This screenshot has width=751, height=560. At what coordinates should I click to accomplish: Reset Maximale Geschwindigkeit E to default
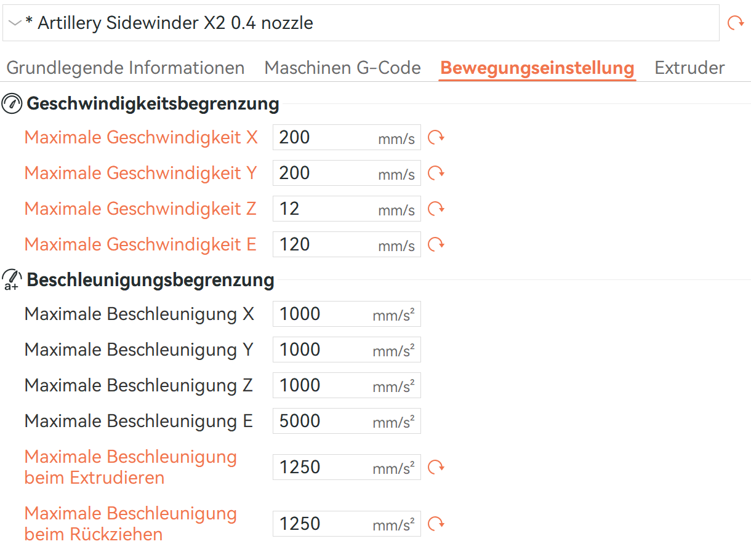(x=436, y=244)
